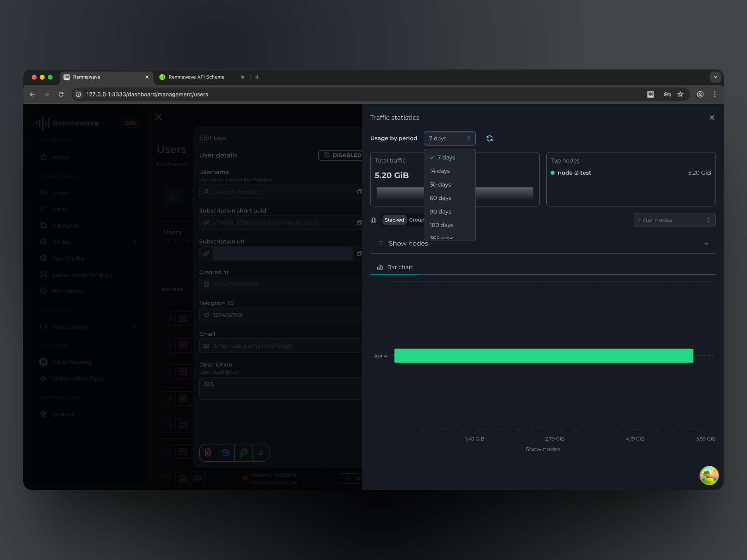Screen dimensions: 747x560
Task: Focus the Email input field
Action: coord(281,346)
